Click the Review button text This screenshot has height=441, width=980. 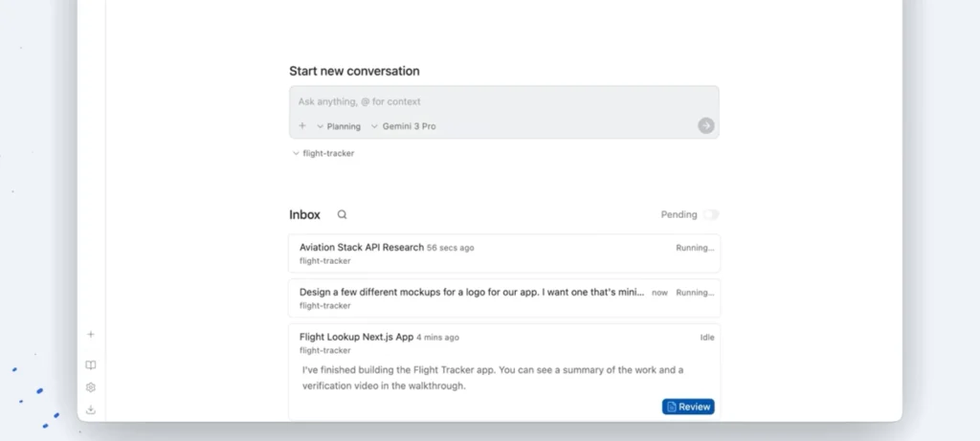tap(695, 407)
